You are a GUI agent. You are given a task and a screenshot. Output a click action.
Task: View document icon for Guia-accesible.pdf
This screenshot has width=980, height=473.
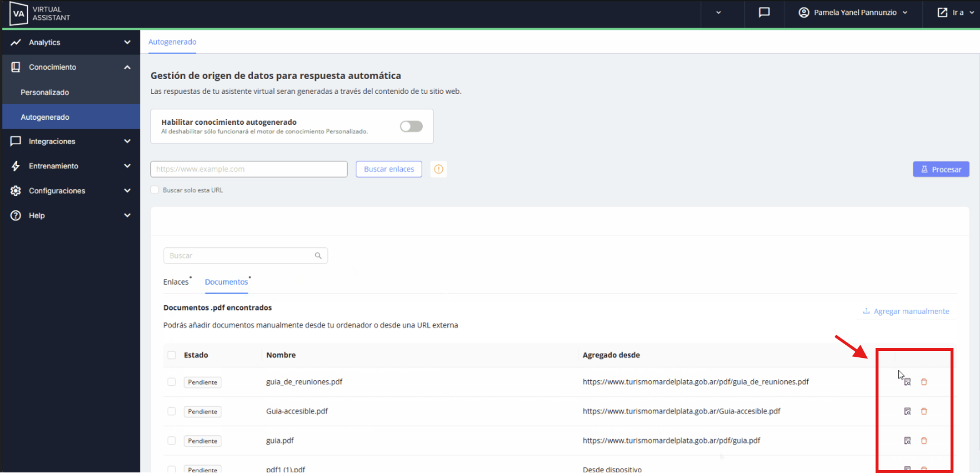[x=907, y=411]
